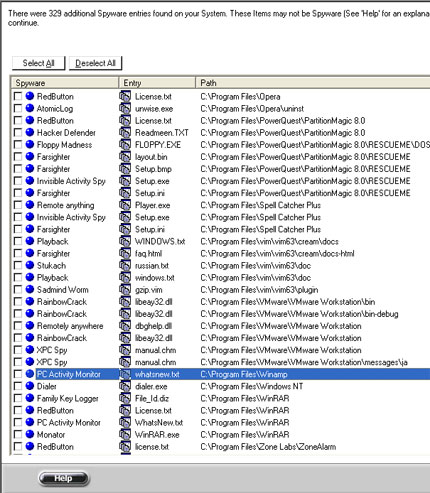
Task: Click the file icon next to whatsnew.txt
Action: coord(125,374)
